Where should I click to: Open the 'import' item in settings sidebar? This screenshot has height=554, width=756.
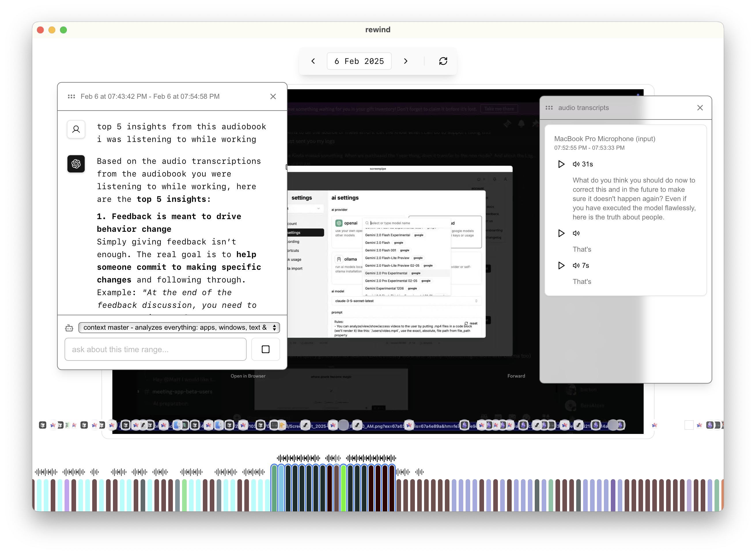(296, 269)
